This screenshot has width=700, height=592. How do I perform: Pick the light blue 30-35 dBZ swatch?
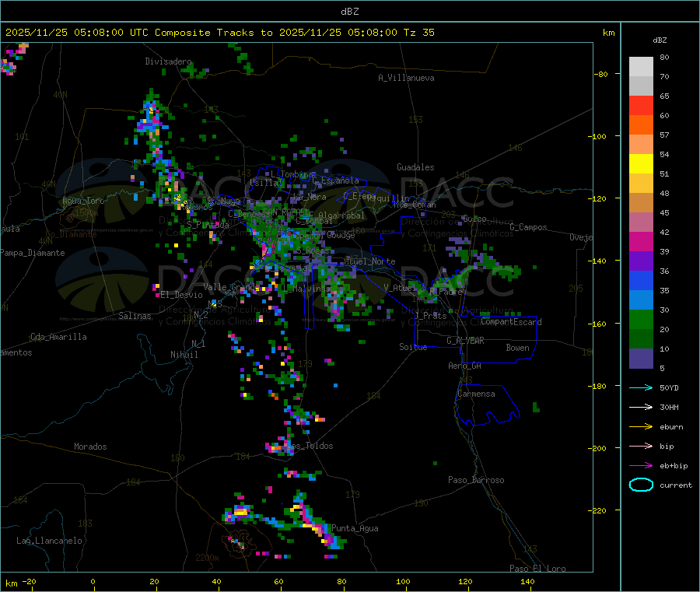[641, 300]
